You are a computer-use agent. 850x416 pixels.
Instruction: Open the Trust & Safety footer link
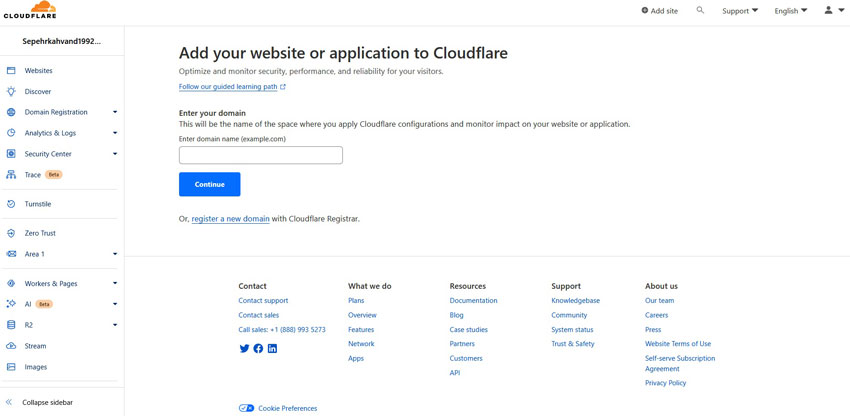[x=573, y=344]
